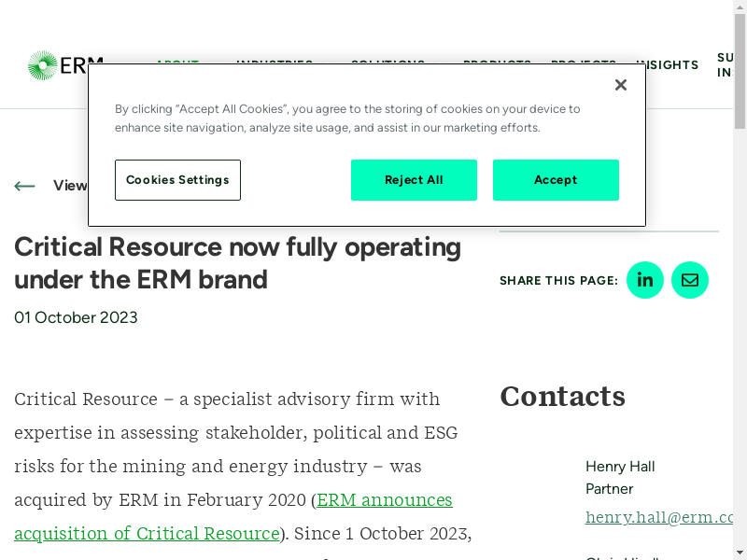Screen dimensions: 747x560
Task: Click the scrollbar down arrow
Action: (740, 553)
